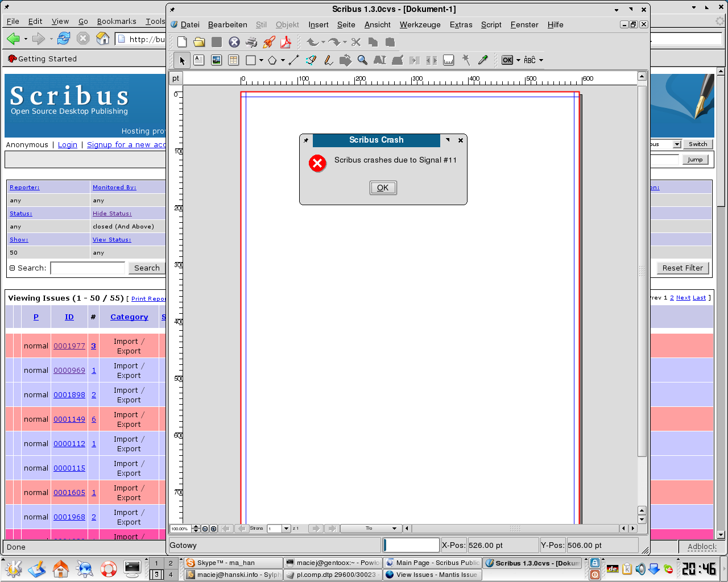Select the Insert Text Frame tool
The width and height of the screenshot is (728, 582).
click(199, 60)
